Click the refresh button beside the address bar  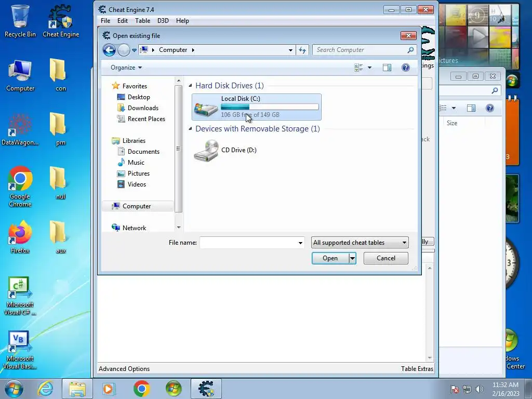coord(302,50)
